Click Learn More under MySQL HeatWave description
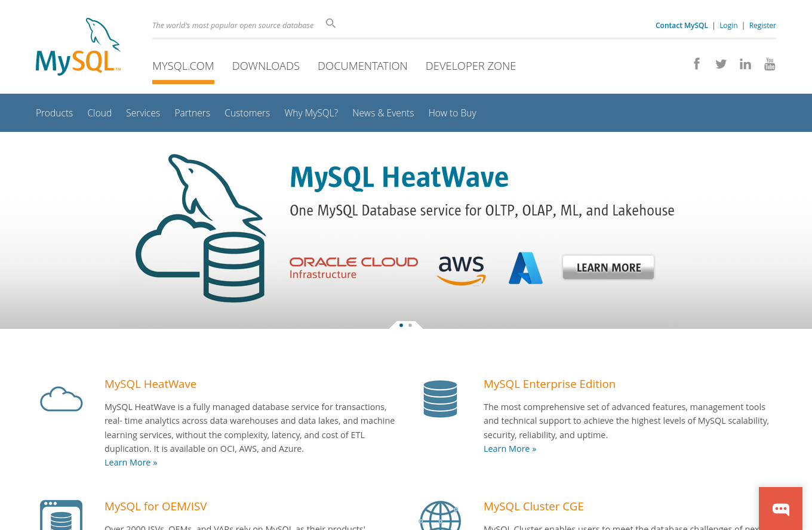Image resolution: width=812 pixels, height=530 pixels. click(131, 463)
